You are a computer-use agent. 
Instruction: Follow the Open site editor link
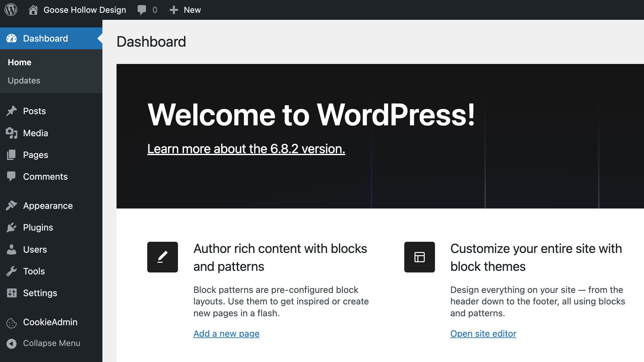coord(483,334)
